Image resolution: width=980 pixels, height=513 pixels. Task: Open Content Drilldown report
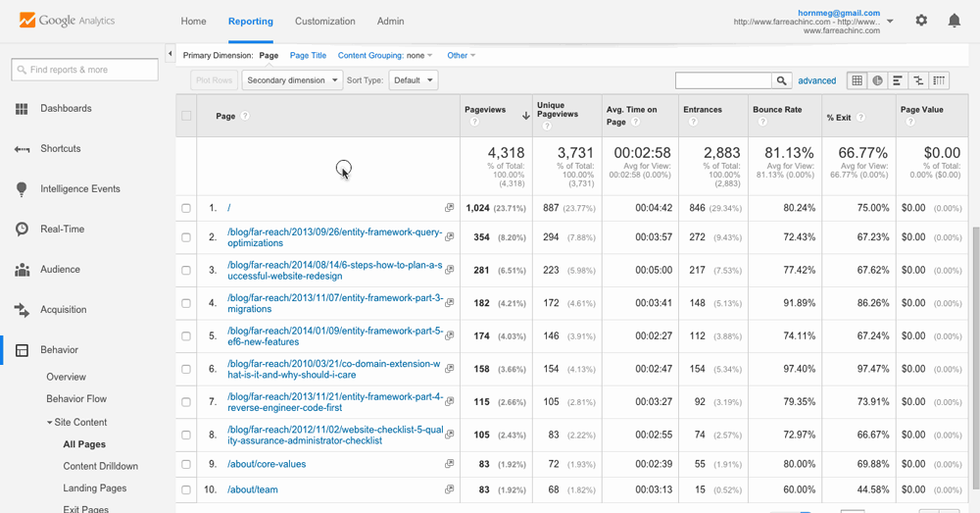coord(101,467)
